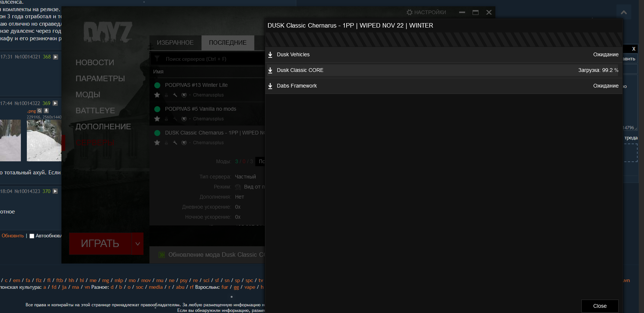Click the wrench mods icon under DUSK Classic Chernarus
Screen dimensions: 644x313
click(x=175, y=143)
